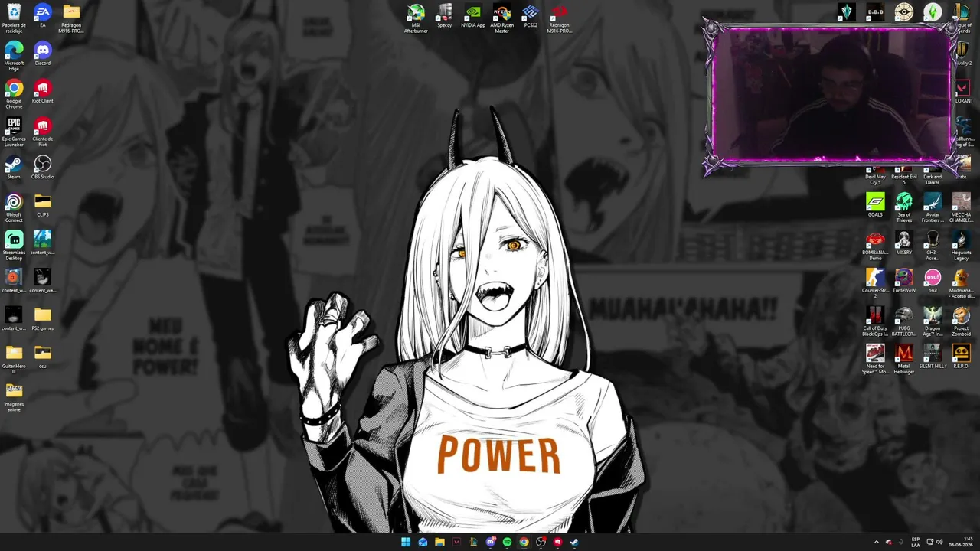Select the MECCHA CHAMELEON desktop shortcut

(961, 208)
